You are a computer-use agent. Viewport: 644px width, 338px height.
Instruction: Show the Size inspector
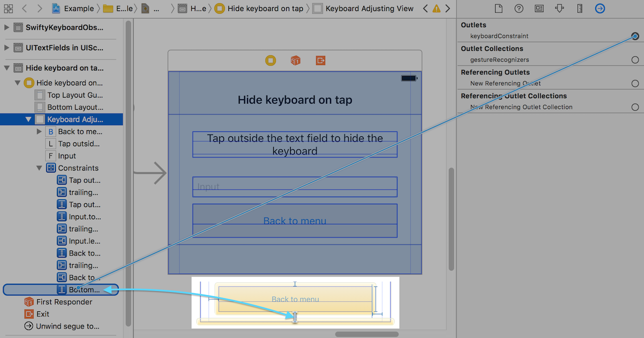tap(580, 9)
